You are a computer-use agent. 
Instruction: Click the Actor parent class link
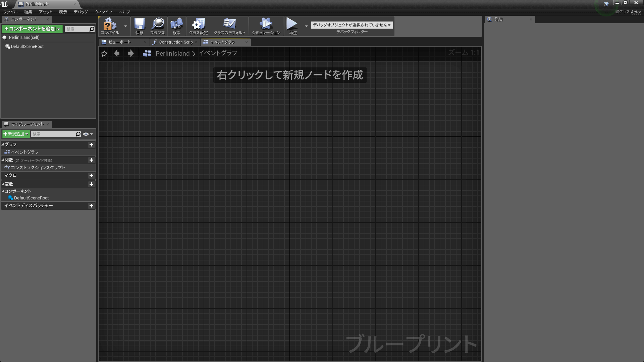pyautogui.click(x=636, y=12)
